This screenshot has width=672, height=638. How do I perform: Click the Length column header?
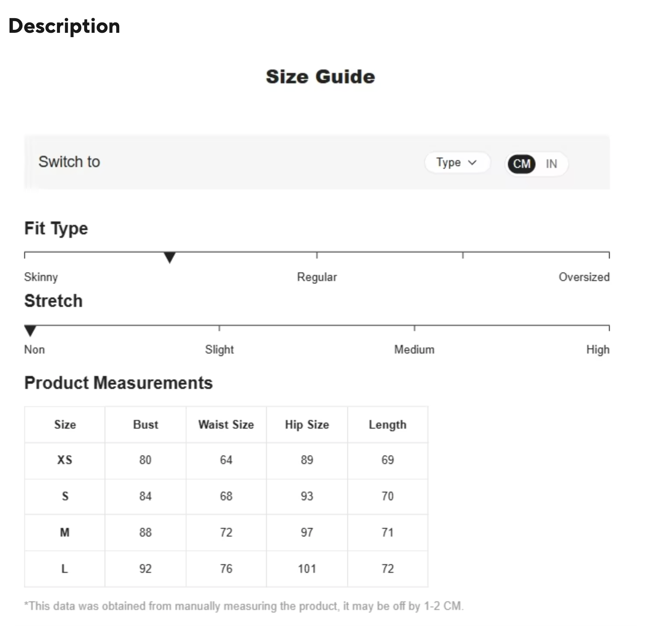click(x=387, y=425)
